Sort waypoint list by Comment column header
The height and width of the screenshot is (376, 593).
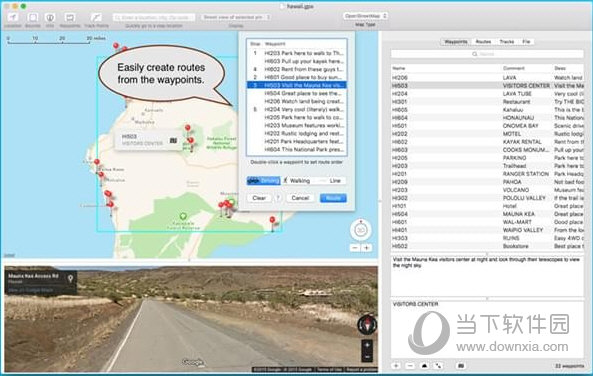pyautogui.click(x=526, y=68)
